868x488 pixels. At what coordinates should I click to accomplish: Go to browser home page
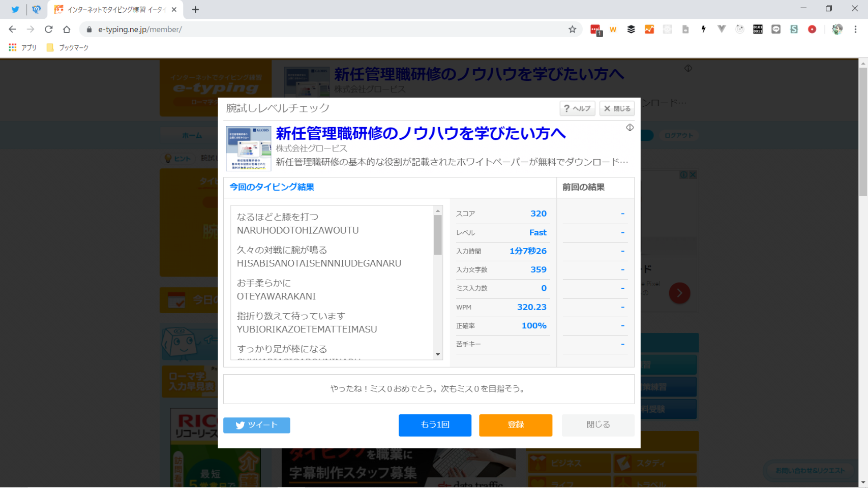(x=67, y=29)
